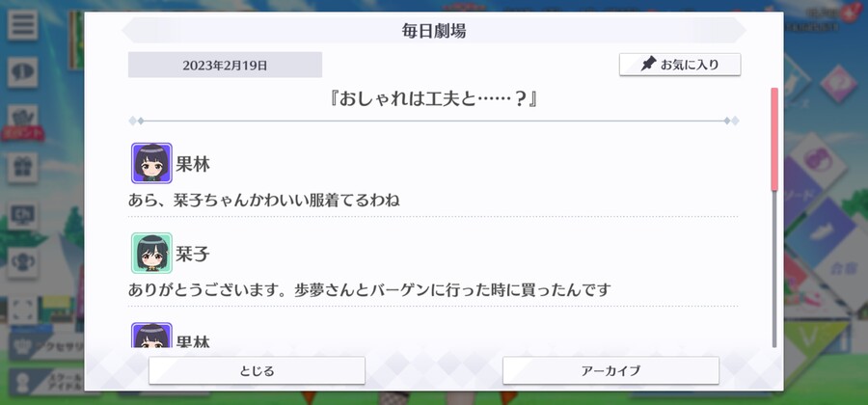Select the 2023年2月19日 date label
Image resolution: width=868 pixels, height=405 pixels.
point(225,65)
